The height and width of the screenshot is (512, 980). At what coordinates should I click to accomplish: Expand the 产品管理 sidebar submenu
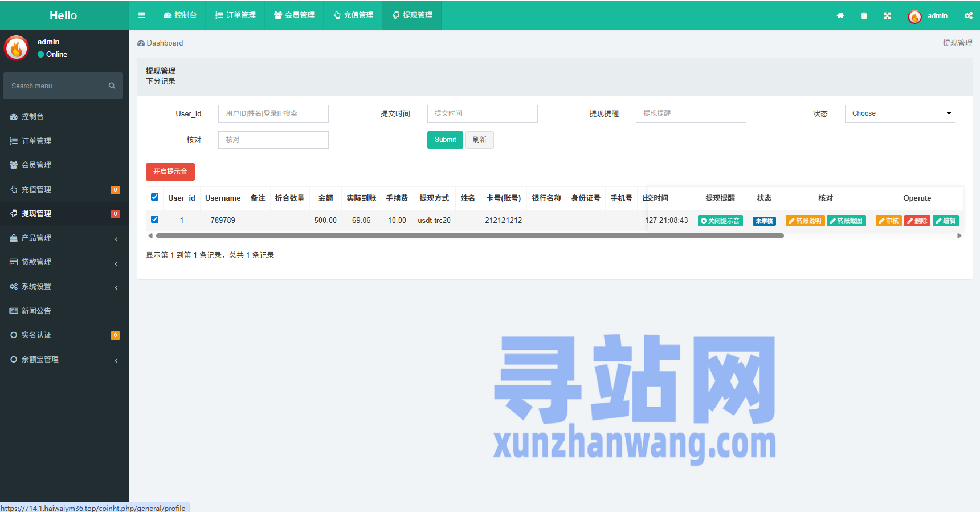click(64, 238)
